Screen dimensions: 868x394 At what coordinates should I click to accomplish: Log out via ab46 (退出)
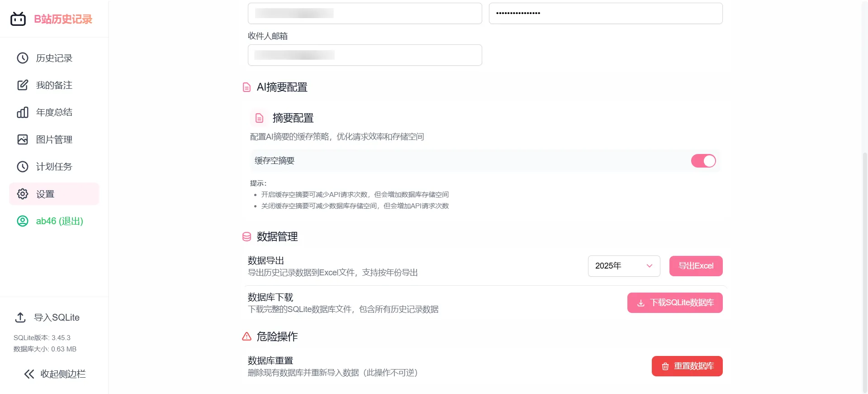pos(54,221)
